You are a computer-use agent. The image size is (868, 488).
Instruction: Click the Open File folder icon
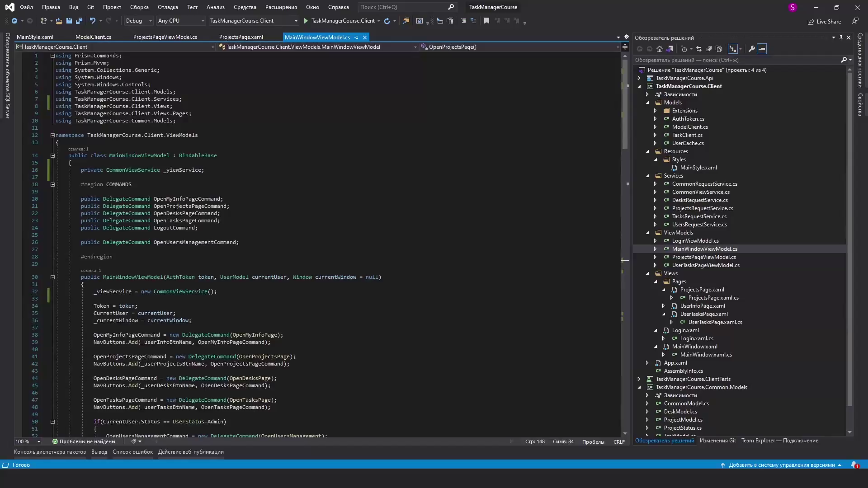point(59,21)
